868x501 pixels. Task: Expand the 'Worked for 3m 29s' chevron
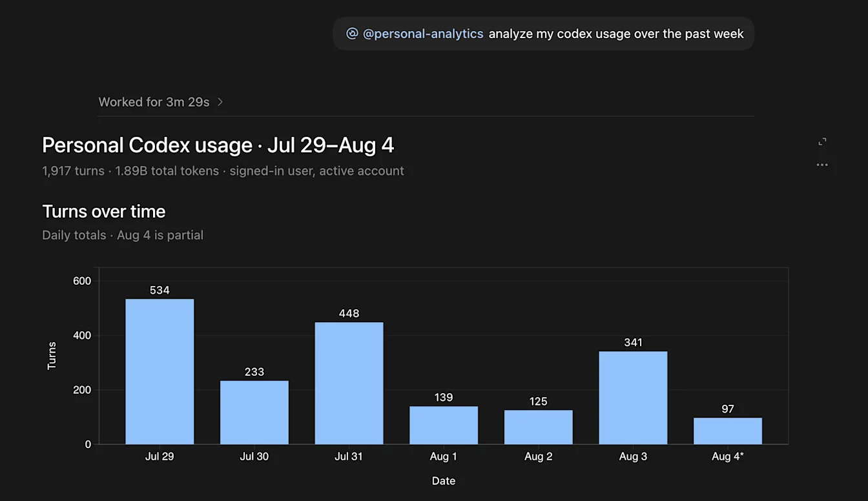tap(220, 102)
